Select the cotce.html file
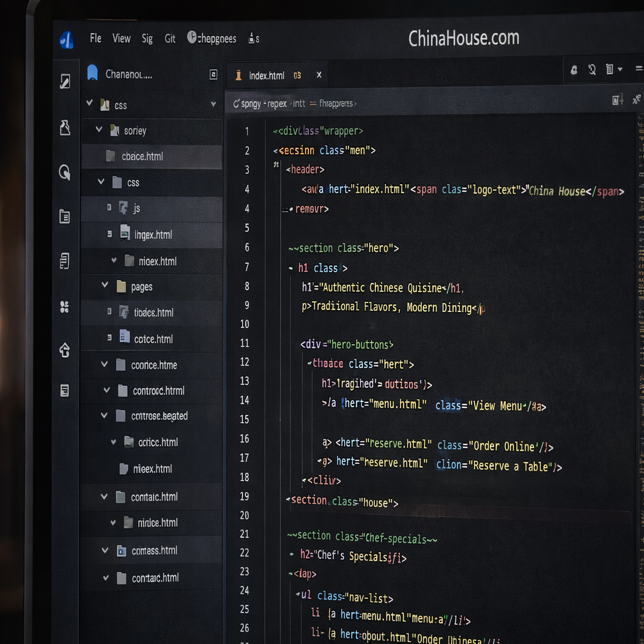 (x=153, y=339)
